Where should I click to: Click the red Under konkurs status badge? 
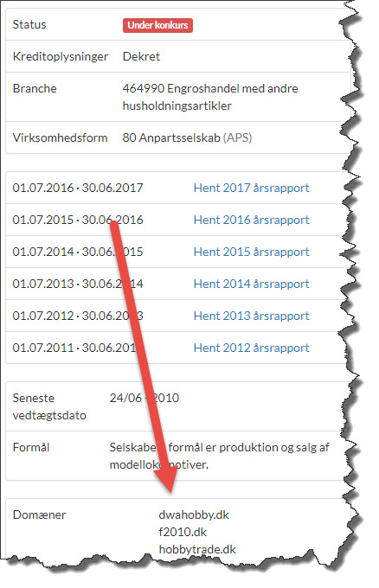(x=157, y=25)
